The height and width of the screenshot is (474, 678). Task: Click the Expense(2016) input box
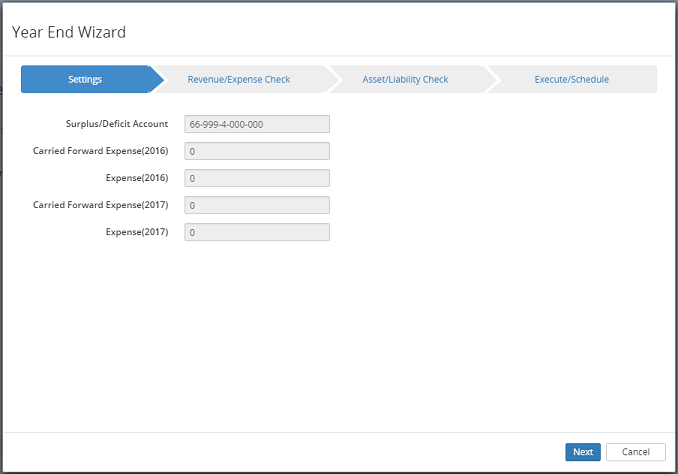click(x=257, y=178)
